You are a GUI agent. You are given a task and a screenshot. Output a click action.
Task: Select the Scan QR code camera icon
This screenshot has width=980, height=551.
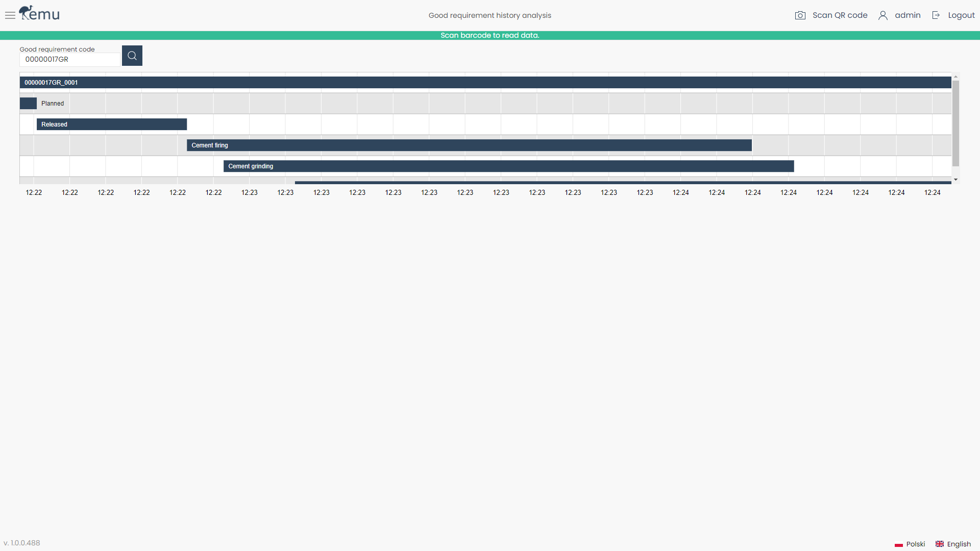click(800, 15)
